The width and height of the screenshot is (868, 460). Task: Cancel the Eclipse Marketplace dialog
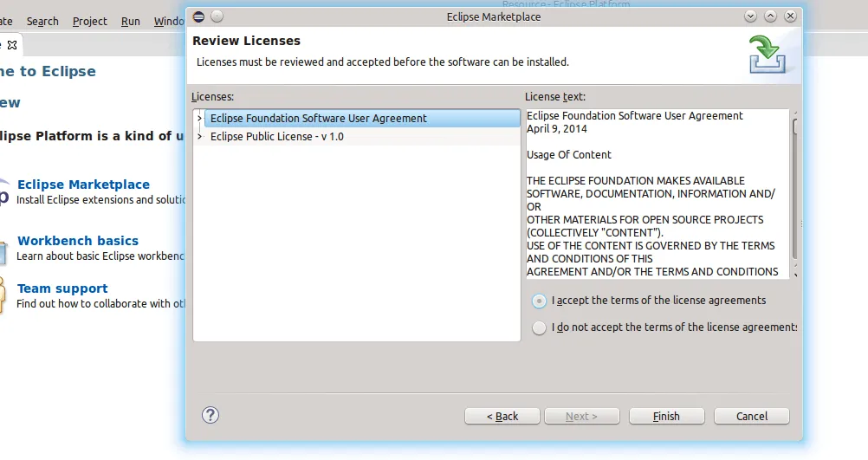(x=752, y=417)
